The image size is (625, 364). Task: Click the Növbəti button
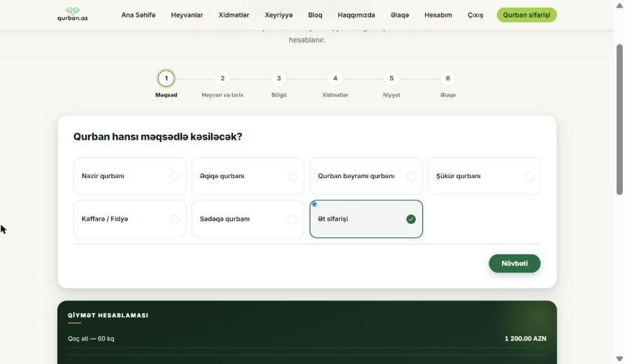(515, 263)
